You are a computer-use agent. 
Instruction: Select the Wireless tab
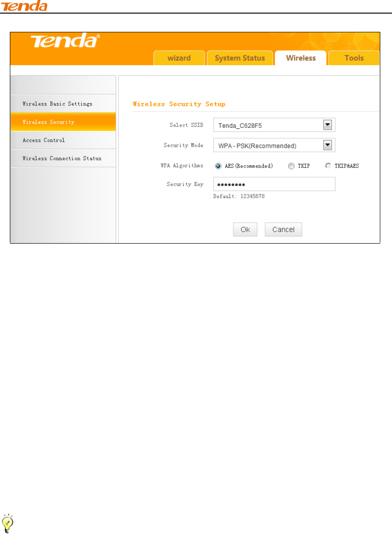coord(301,58)
